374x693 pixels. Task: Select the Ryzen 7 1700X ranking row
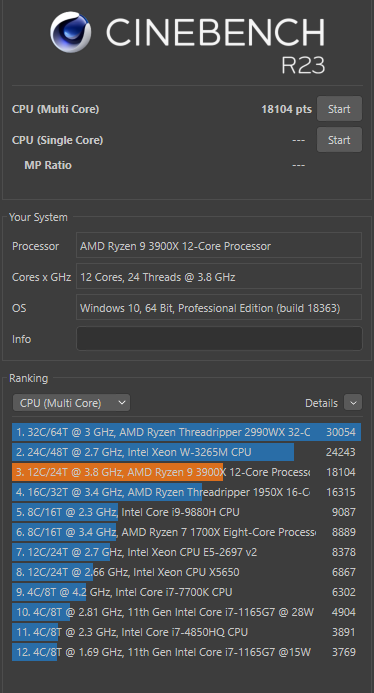click(x=187, y=532)
